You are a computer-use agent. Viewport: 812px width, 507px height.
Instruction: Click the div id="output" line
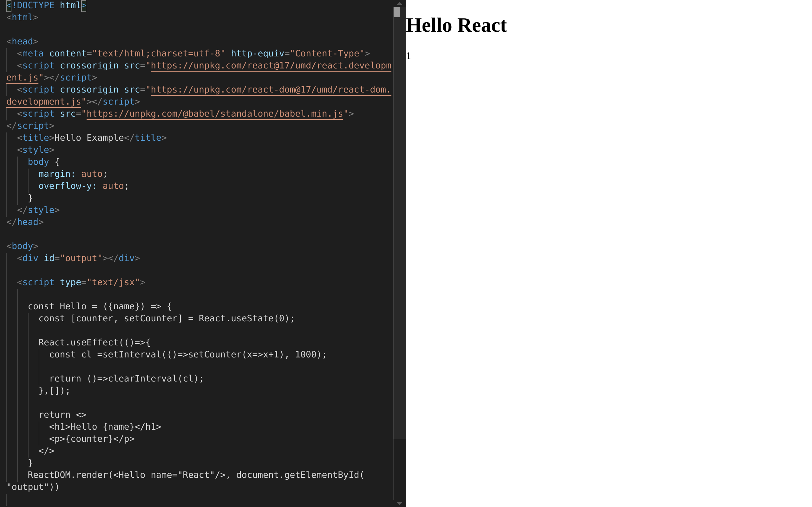[77, 258]
